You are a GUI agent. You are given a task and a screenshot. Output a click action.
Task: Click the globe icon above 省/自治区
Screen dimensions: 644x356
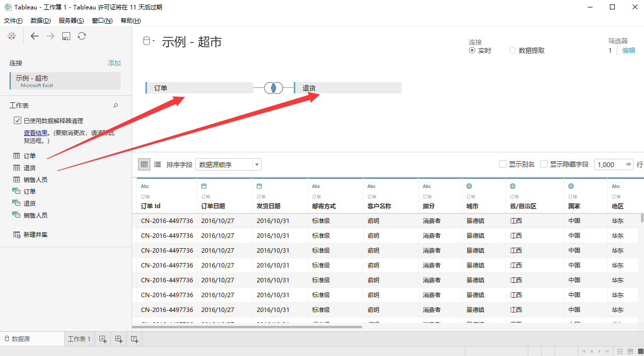[513, 186]
